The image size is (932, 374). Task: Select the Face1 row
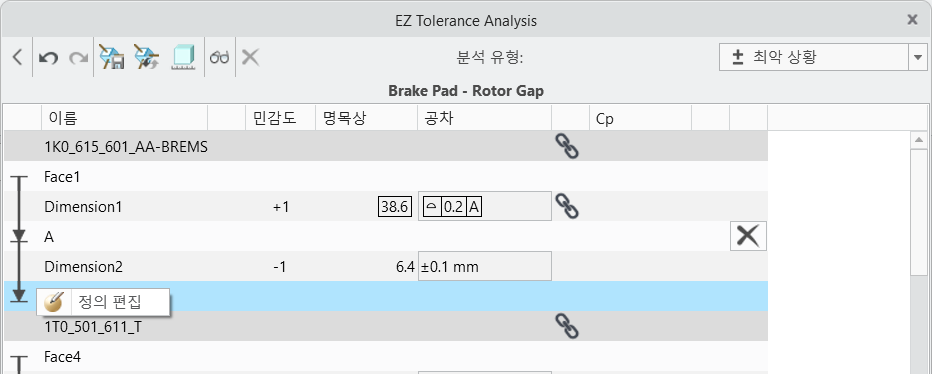(386, 176)
